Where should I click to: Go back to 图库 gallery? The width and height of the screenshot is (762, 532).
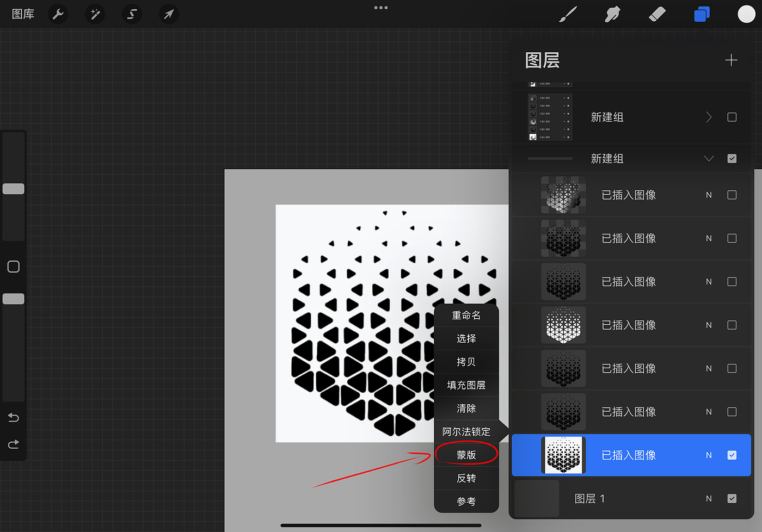tap(23, 14)
